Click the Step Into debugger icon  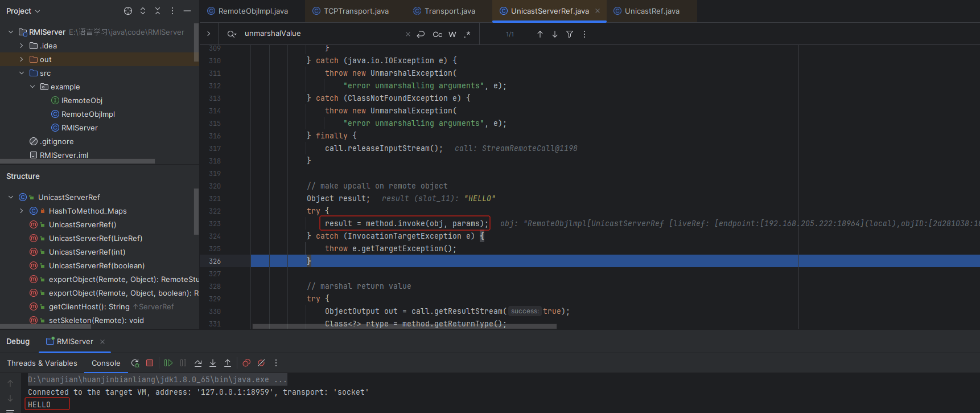pos(213,363)
